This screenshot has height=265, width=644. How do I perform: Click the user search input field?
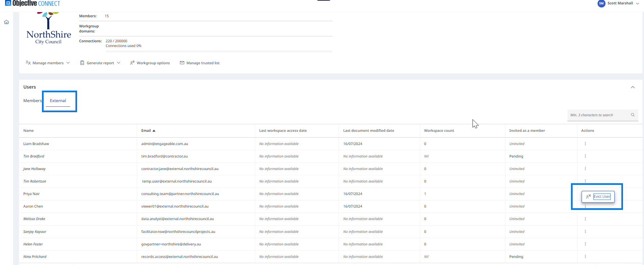[x=598, y=115]
